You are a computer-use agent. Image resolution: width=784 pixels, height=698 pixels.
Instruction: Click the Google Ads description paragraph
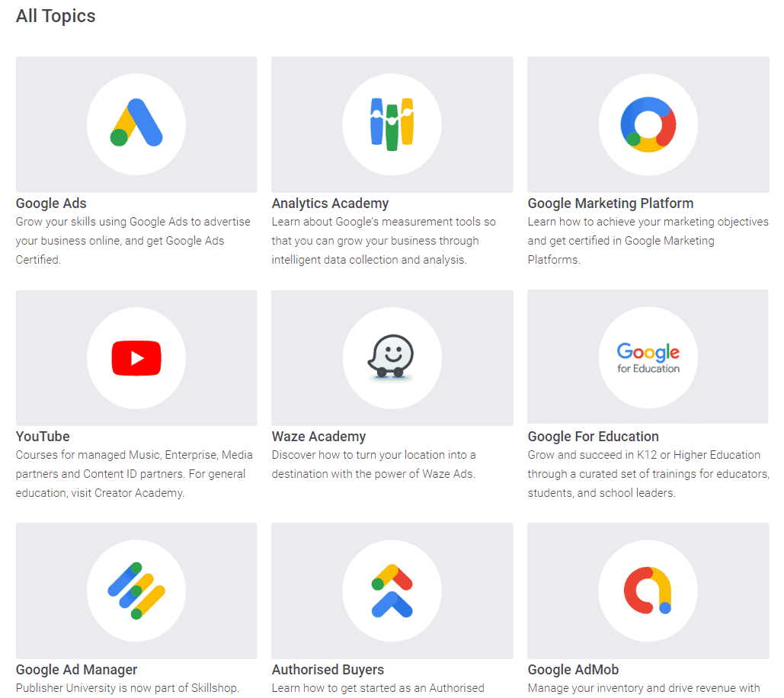click(x=133, y=241)
